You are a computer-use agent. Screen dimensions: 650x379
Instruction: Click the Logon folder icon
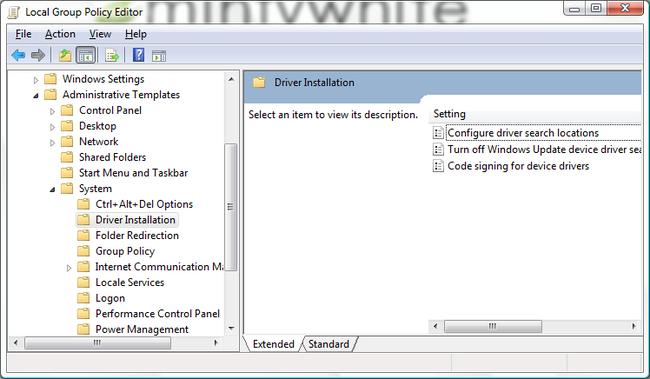point(83,298)
